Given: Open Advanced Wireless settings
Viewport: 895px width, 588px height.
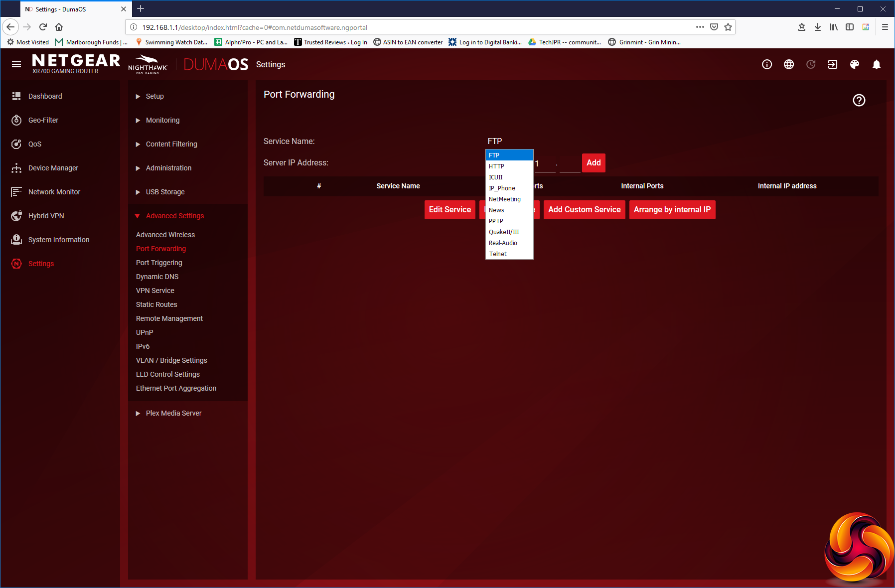Looking at the screenshot, I should pyautogui.click(x=165, y=235).
